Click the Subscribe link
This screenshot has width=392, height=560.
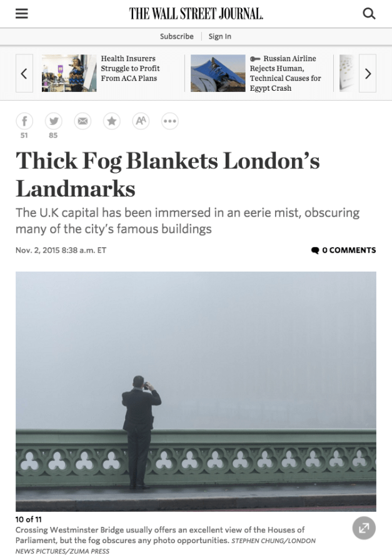click(177, 36)
